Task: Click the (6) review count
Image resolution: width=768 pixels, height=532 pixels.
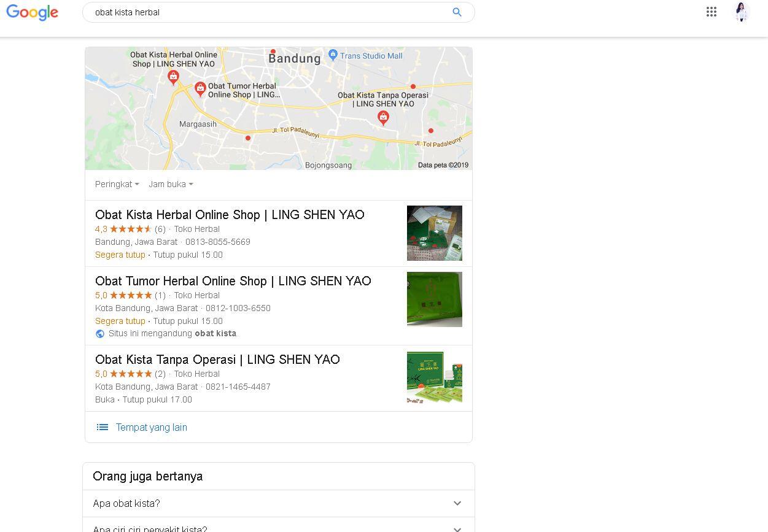Action: [160, 229]
